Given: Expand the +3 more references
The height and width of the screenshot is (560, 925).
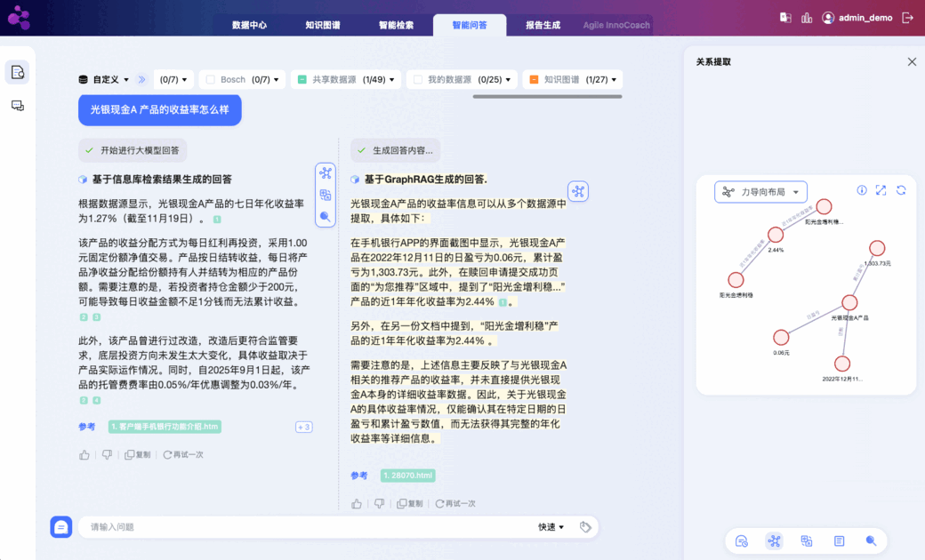Looking at the screenshot, I should [x=304, y=427].
